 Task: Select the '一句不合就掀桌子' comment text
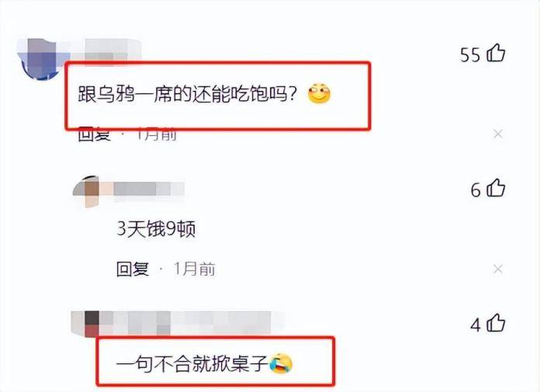192,364
